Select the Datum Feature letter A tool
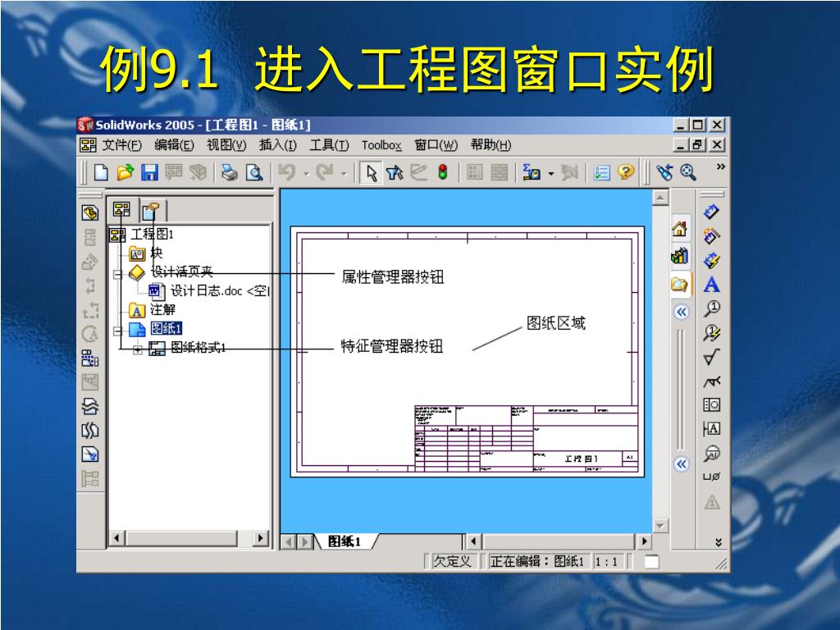 click(x=711, y=428)
